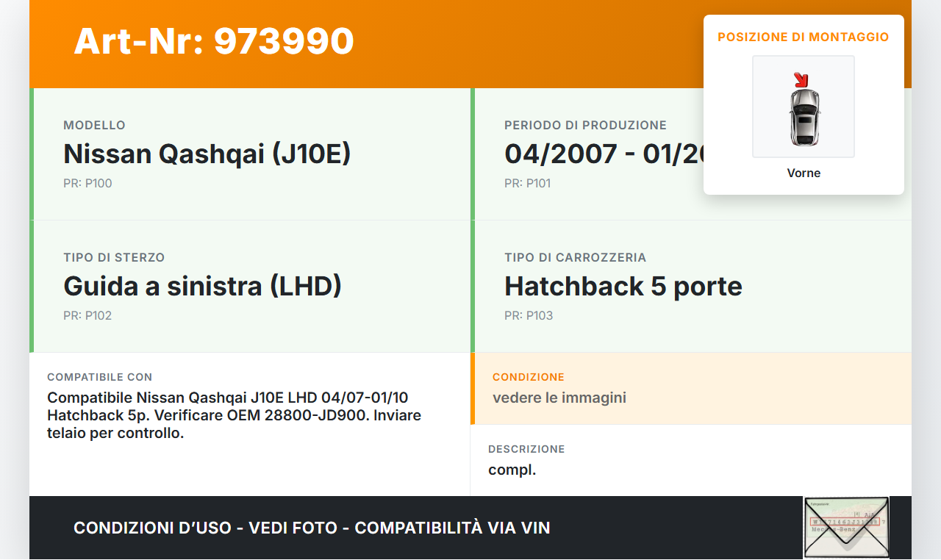Click Guida a sinistra (LHD) value
Viewport: 941px width, 560px height.
(203, 286)
